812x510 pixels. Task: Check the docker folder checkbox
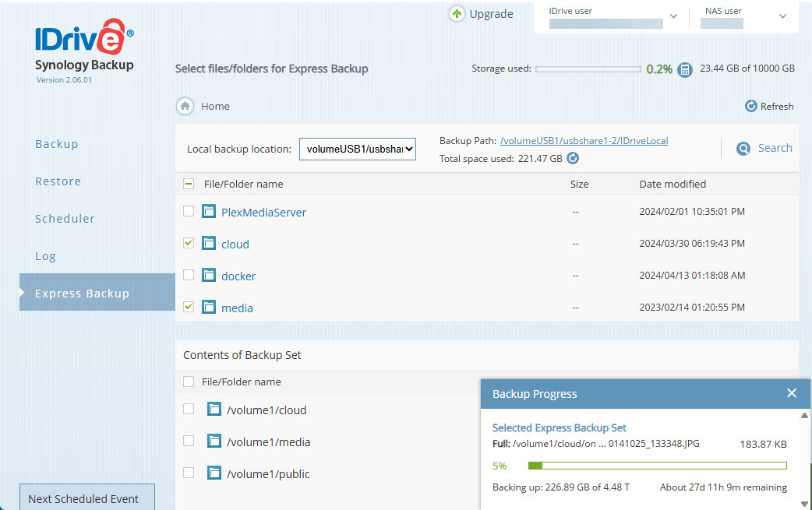(x=189, y=275)
